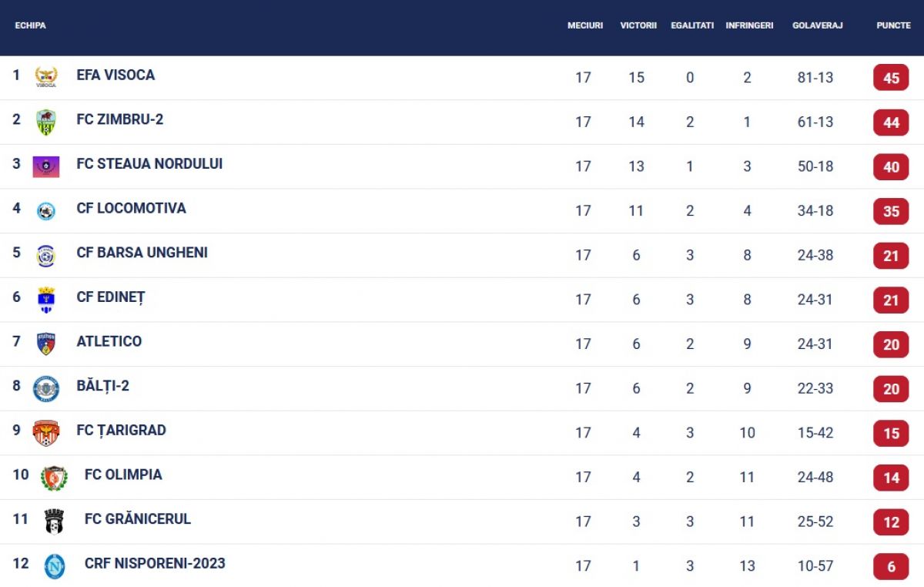Open the FC ZIMBRU-2 team page
924x587 pixels.
click(x=120, y=119)
